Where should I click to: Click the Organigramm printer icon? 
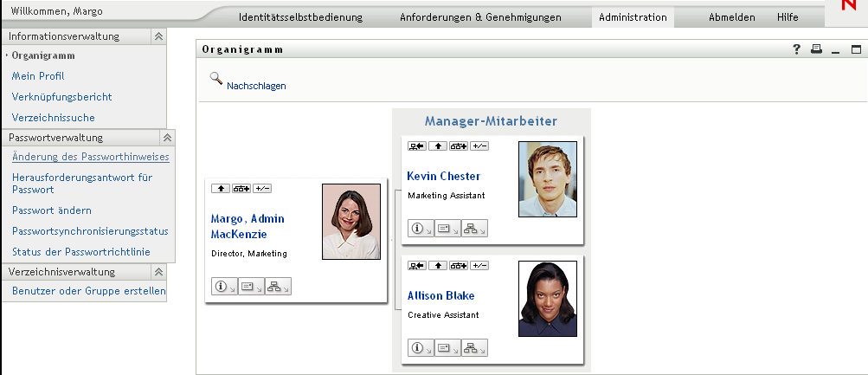(x=816, y=48)
